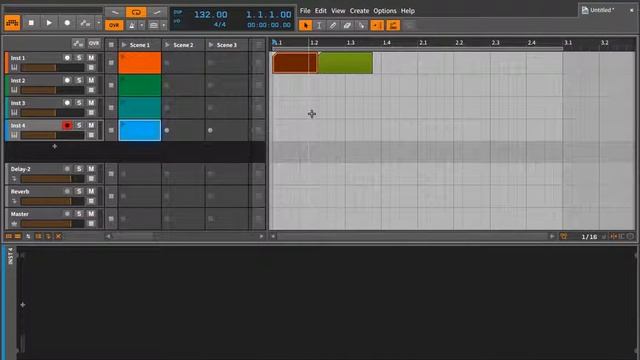Viewport: 640px width, 360px height.
Task: Click record slot Inst 4 Scene 2
Action: tap(167, 131)
